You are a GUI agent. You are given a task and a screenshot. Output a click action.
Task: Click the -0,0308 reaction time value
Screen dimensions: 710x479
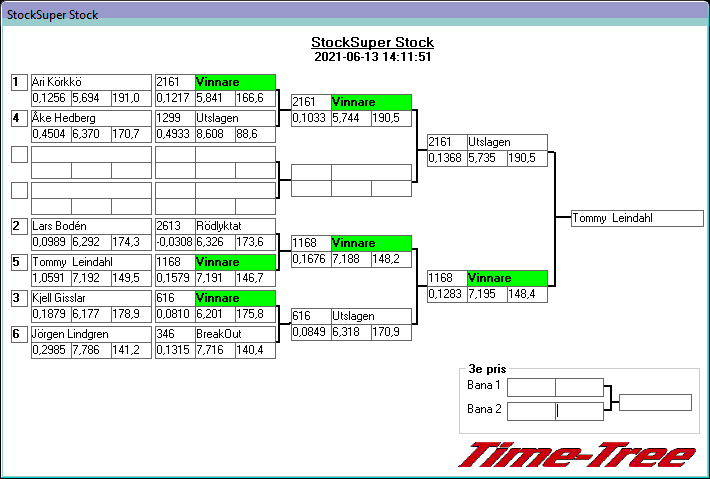pos(174,242)
